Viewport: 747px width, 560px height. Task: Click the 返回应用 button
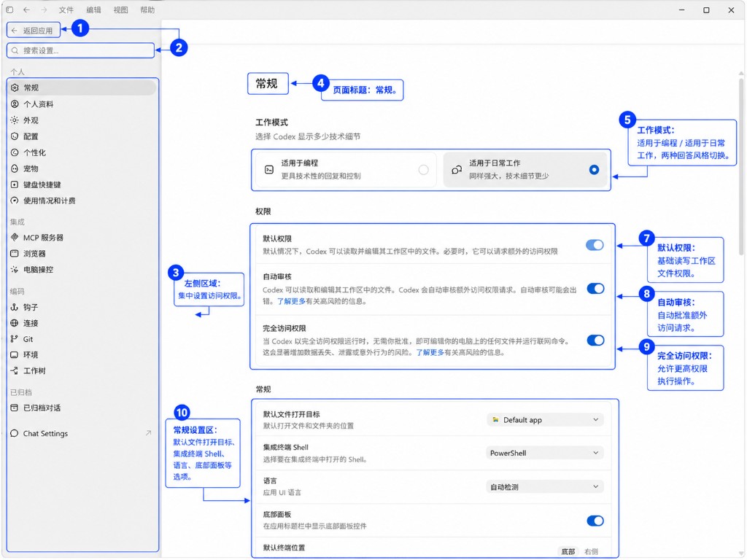[x=34, y=31]
